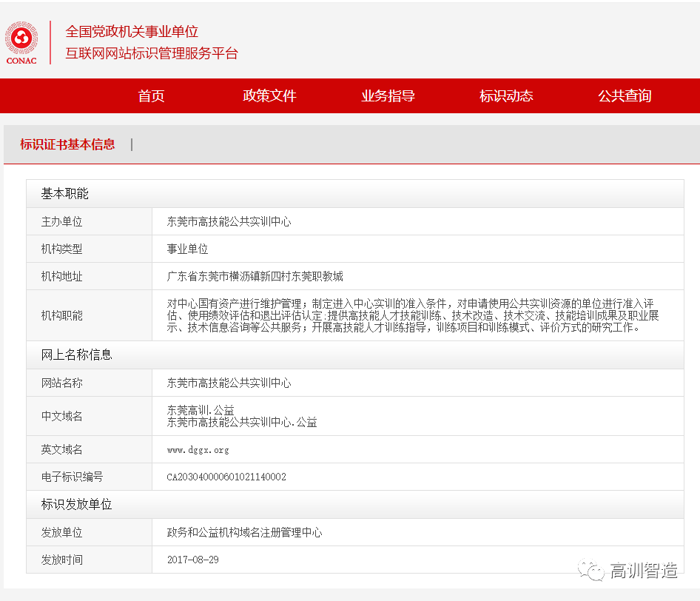Click the issue date 2017-08-29
The width and height of the screenshot is (700, 601).
click(193, 560)
